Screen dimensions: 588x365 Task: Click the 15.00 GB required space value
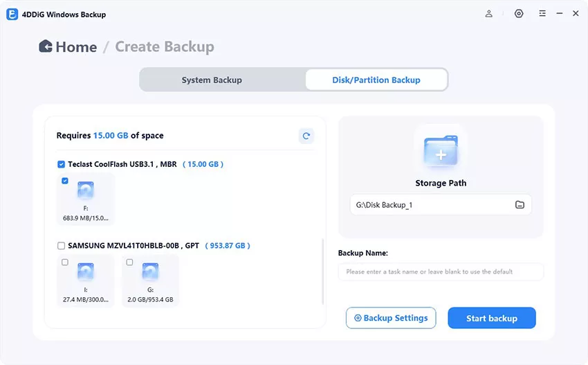tap(111, 136)
